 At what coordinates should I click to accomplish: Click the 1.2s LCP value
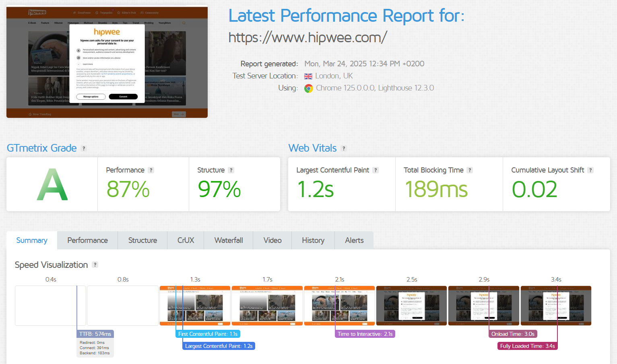[316, 189]
